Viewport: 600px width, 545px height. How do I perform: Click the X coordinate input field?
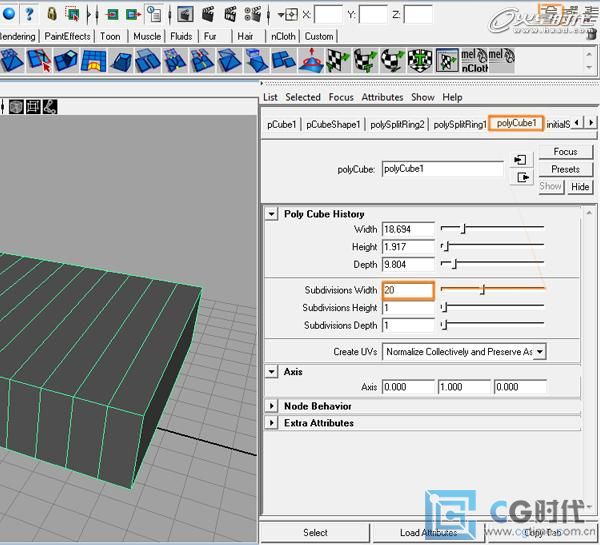click(328, 15)
